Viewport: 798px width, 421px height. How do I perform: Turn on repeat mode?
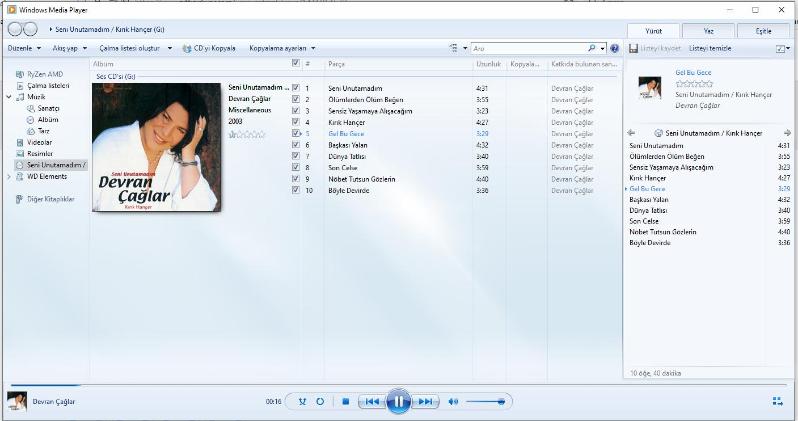coord(320,401)
